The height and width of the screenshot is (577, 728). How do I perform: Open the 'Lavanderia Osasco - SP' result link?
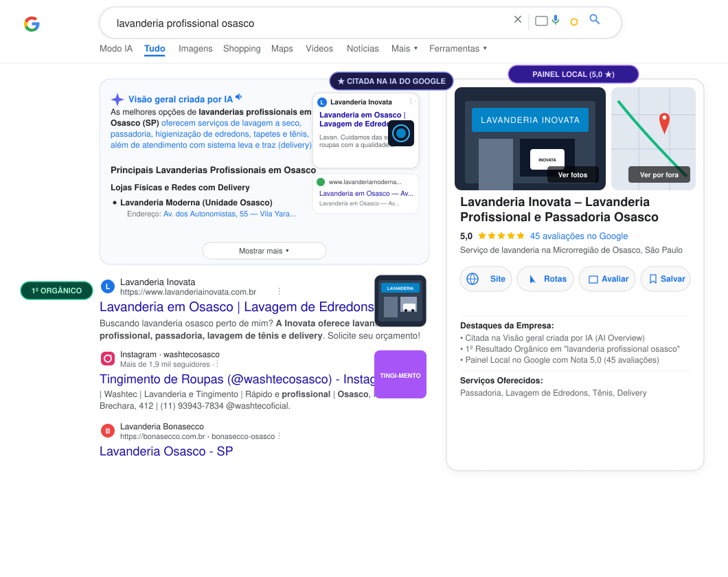pyautogui.click(x=166, y=451)
